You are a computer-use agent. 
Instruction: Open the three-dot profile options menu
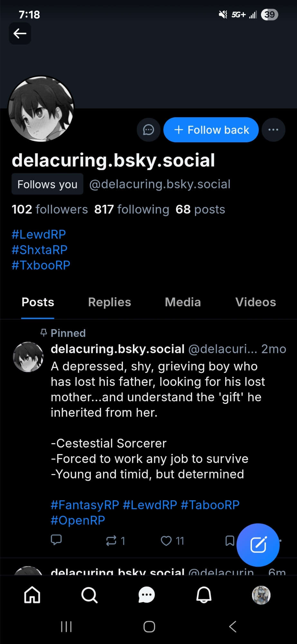click(x=273, y=130)
